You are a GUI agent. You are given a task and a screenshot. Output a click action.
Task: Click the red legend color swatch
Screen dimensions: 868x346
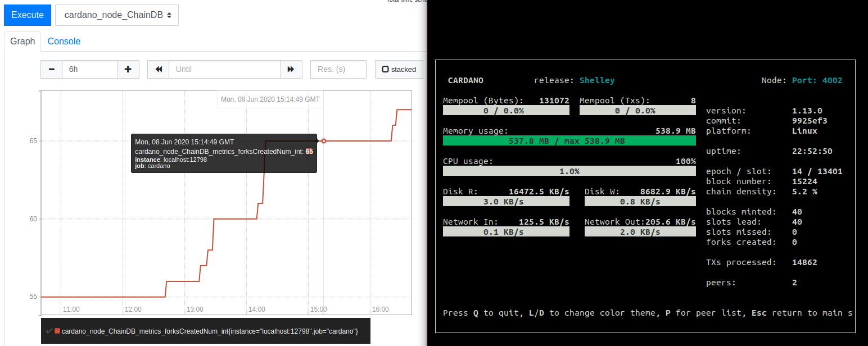57,331
